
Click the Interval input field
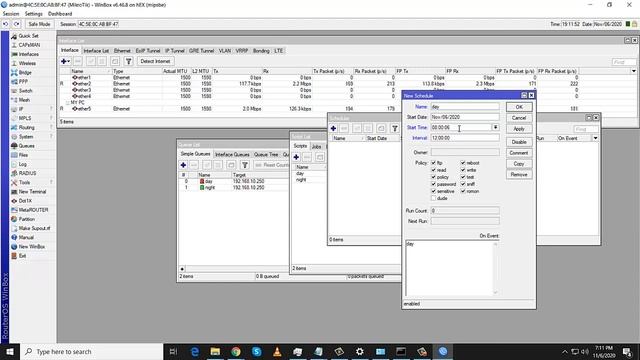[465, 138]
